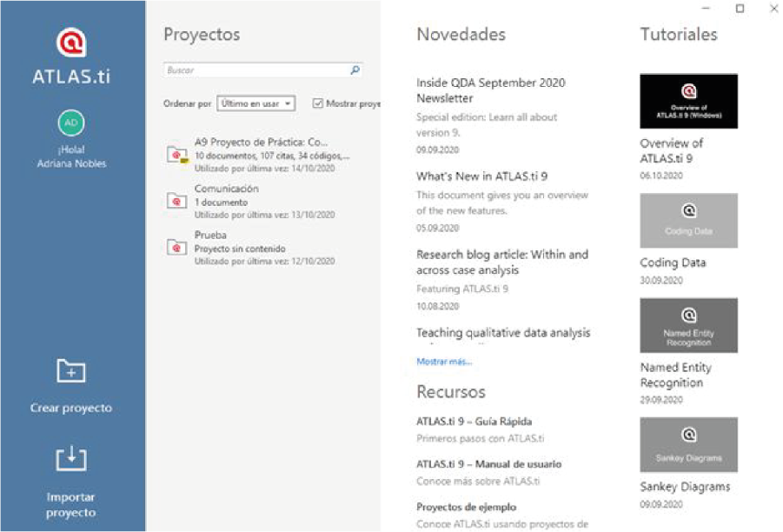Minimize the ATLAS.ti window
This screenshot has width=783, height=532.
click(x=706, y=9)
